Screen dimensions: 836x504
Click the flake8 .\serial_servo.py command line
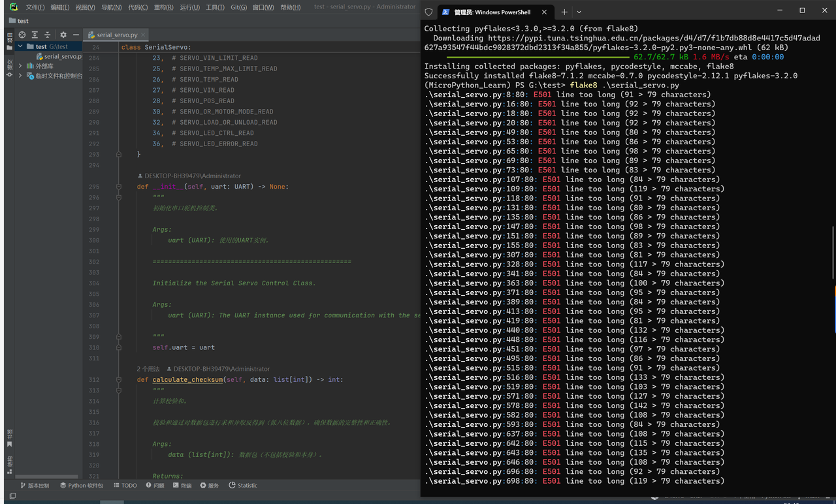coord(625,85)
